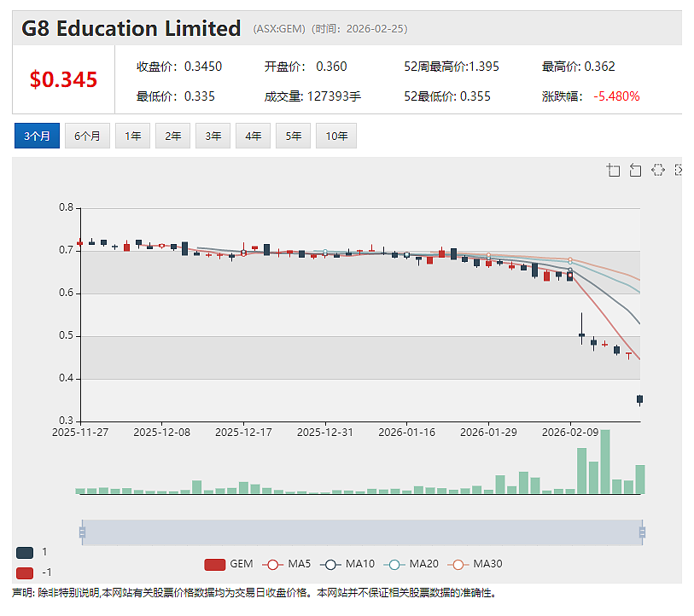This screenshot has height=616, width=694.
Task: Select the horizontal brush selection icon
Action: click(x=657, y=170)
